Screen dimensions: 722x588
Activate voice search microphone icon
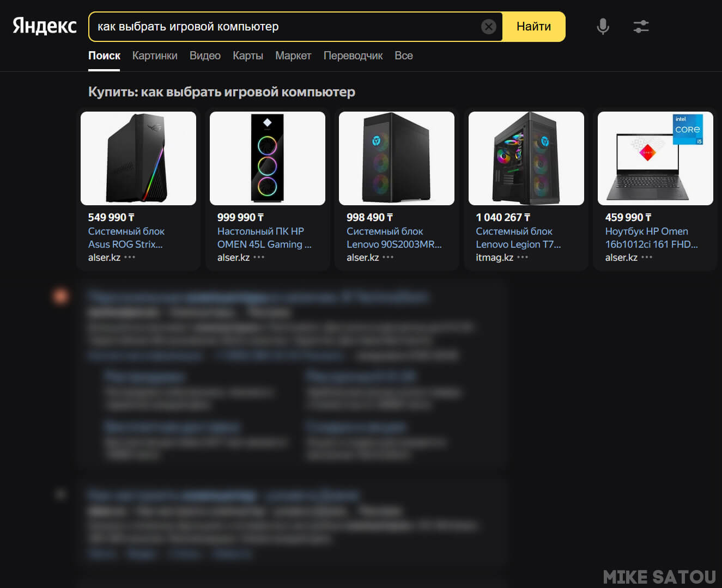pyautogui.click(x=603, y=26)
